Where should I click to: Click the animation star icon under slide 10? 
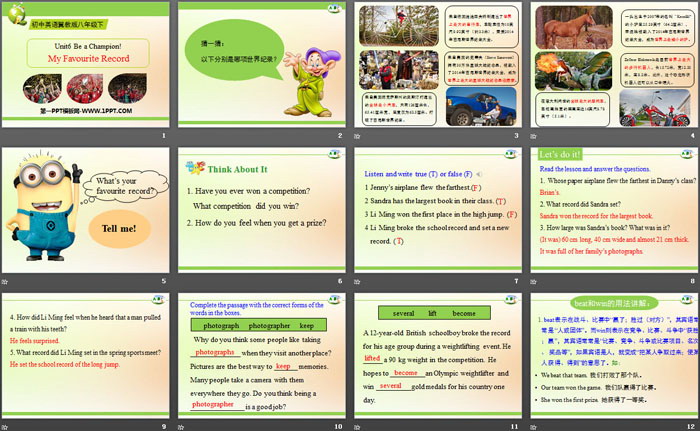coord(181,427)
